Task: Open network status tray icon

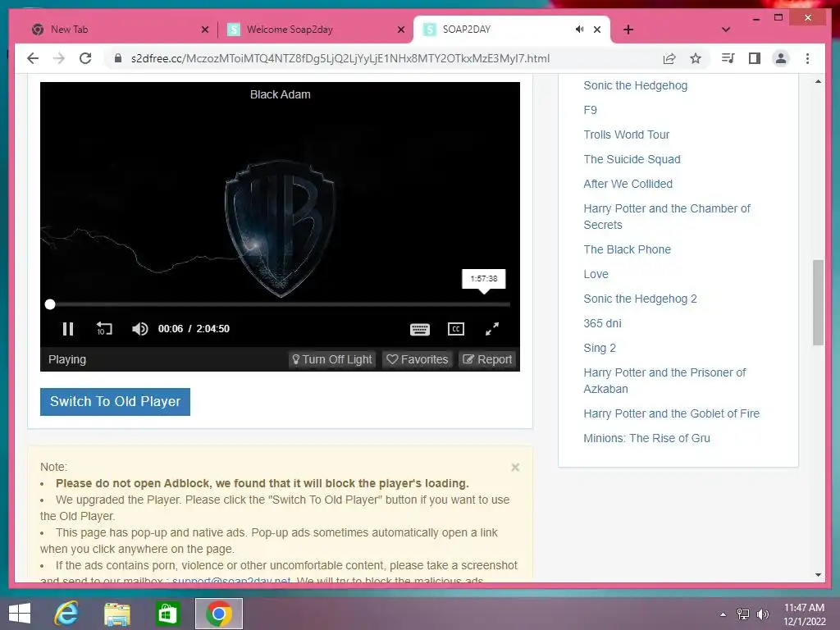Action: [743, 614]
